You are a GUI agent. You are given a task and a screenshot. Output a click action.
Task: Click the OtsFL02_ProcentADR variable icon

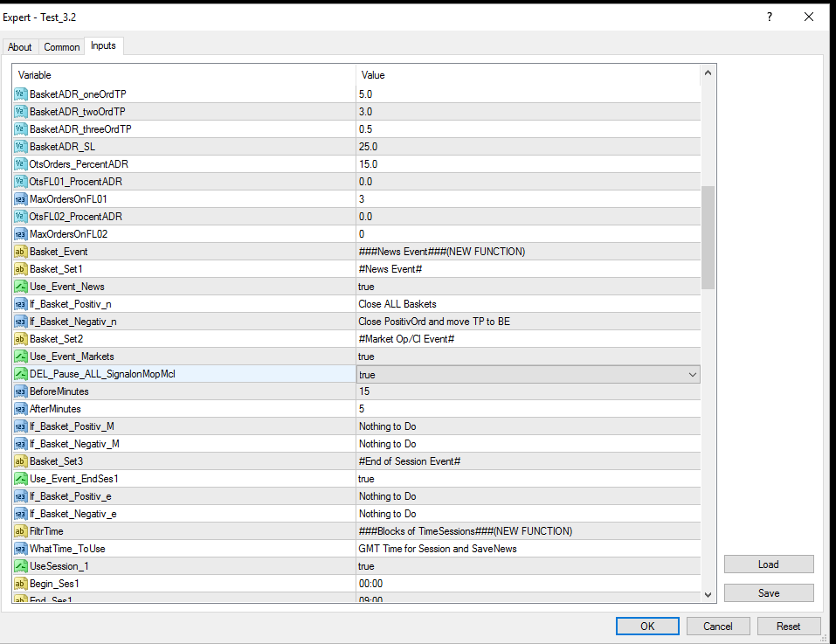click(x=20, y=217)
